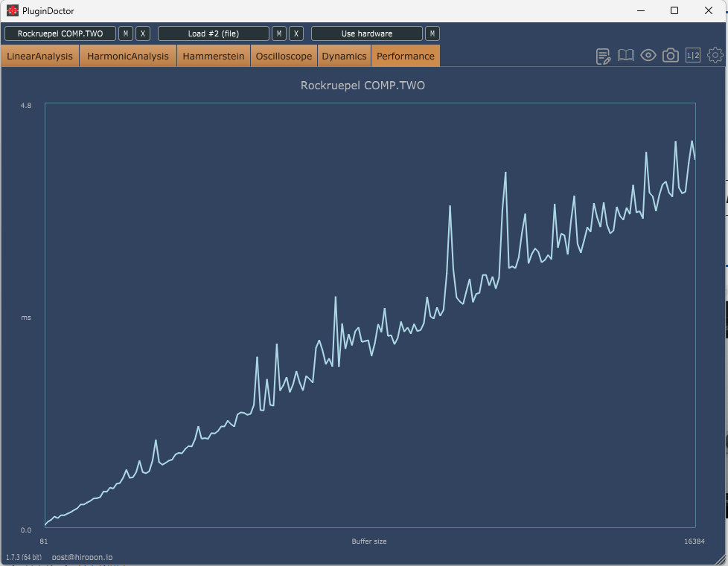The width and height of the screenshot is (728, 566).
Task: Click the 16384 buffer size axis label
Action: point(695,541)
